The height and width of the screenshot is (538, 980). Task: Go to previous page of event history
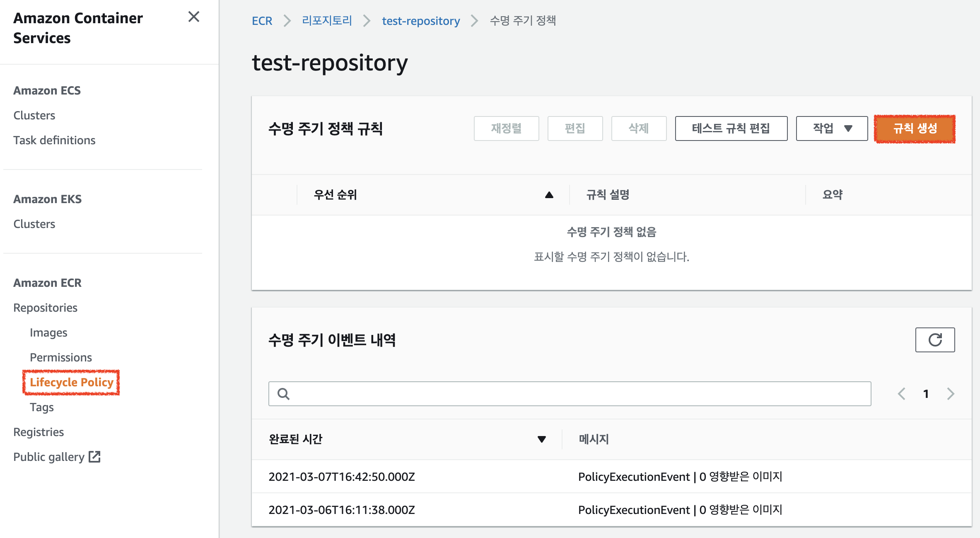[902, 394]
